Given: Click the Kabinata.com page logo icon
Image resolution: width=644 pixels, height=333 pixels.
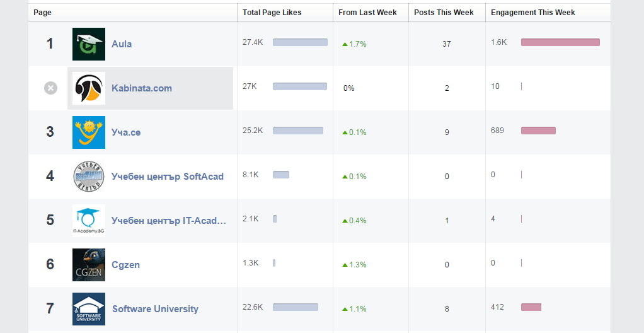Looking at the screenshot, I should pyautogui.click(x=88, y=88).
